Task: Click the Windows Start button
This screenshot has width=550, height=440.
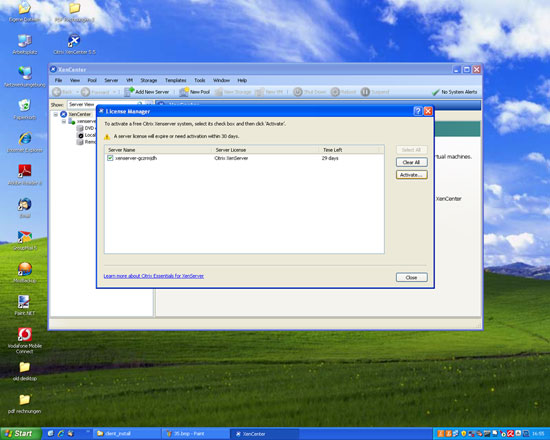Action: [x=21, y=433]
